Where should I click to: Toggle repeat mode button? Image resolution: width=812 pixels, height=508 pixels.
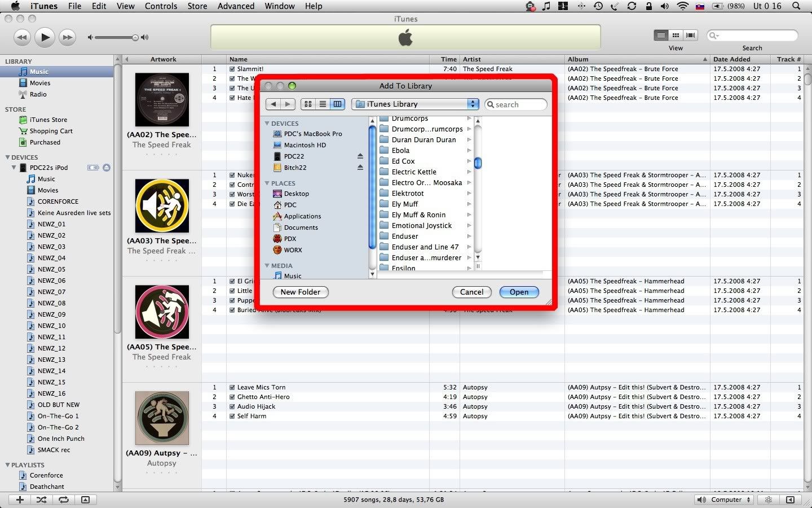(x=64, y=500)
